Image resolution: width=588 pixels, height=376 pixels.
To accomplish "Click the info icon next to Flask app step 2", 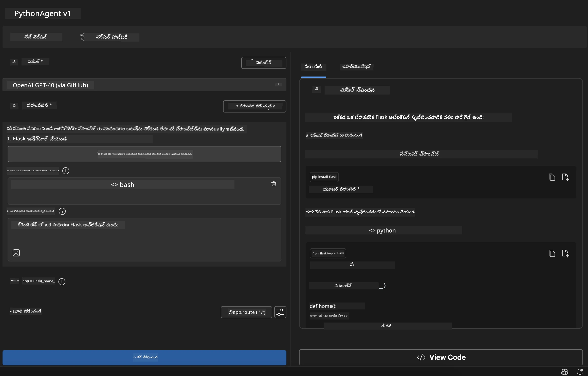I will pos(62,211).
